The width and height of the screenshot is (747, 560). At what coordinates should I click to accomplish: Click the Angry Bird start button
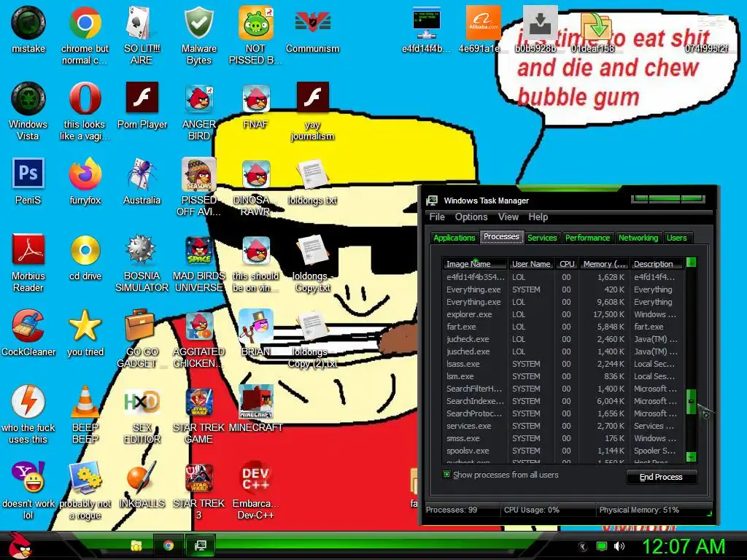click(x=20, y=545)
